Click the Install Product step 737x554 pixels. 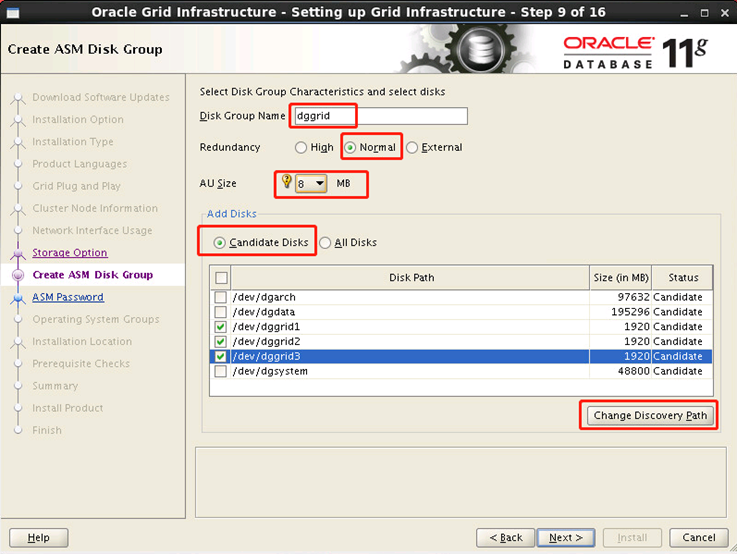(68, 408)
